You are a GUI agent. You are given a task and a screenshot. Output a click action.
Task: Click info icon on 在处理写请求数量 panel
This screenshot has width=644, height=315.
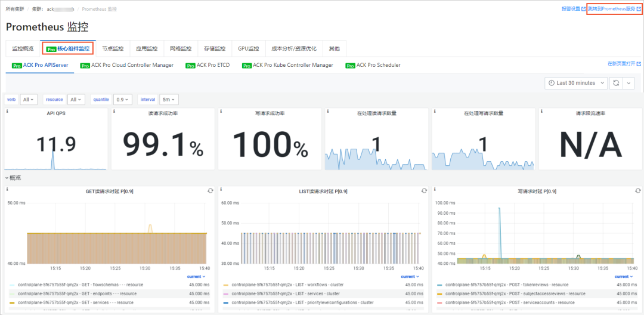tap(435, 112)
